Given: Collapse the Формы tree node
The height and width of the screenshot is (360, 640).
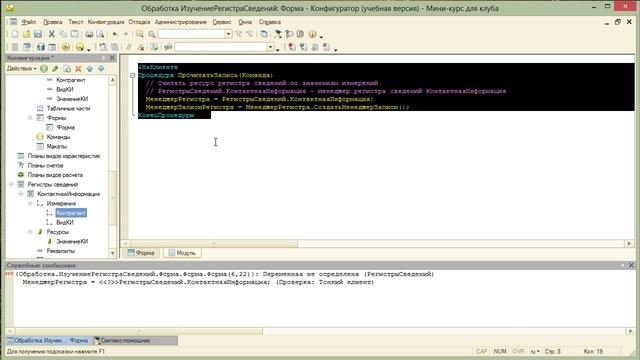Looking at the screenshot, I should [x=30, y=118].
